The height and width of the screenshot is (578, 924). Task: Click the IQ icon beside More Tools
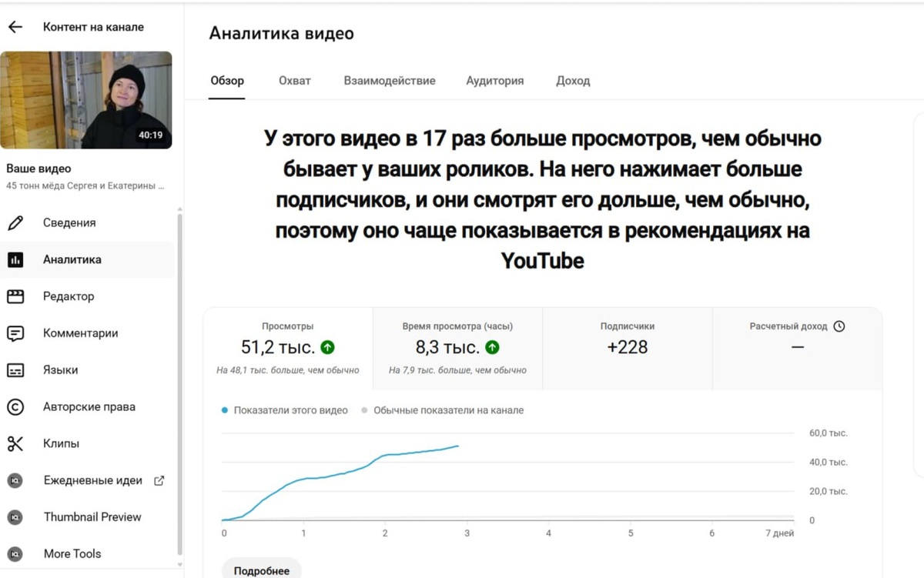coord(15,553)
